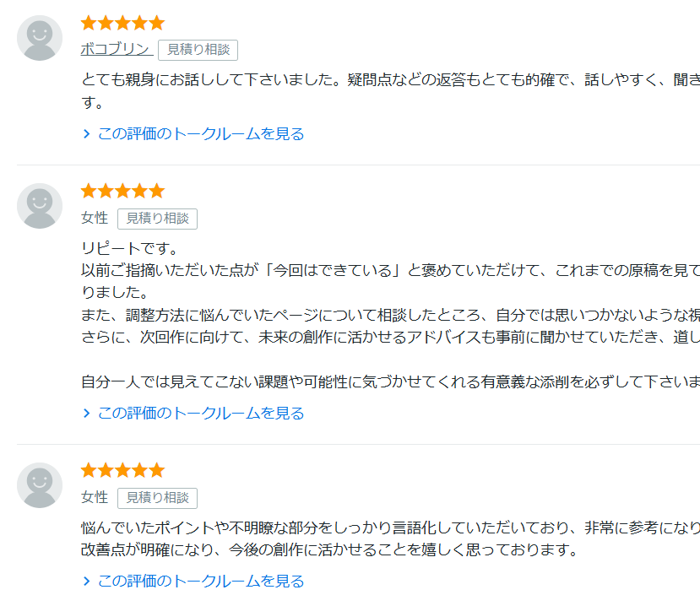Click the 女性 label on the リピートです review

pyautogui.click(x=95, y=219)
